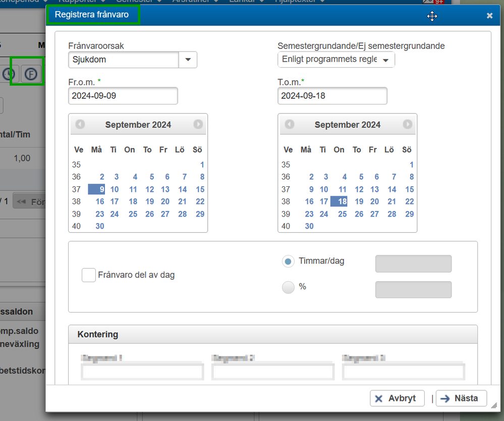
Task: Click the F absence icon in background window
Action: 31,74
